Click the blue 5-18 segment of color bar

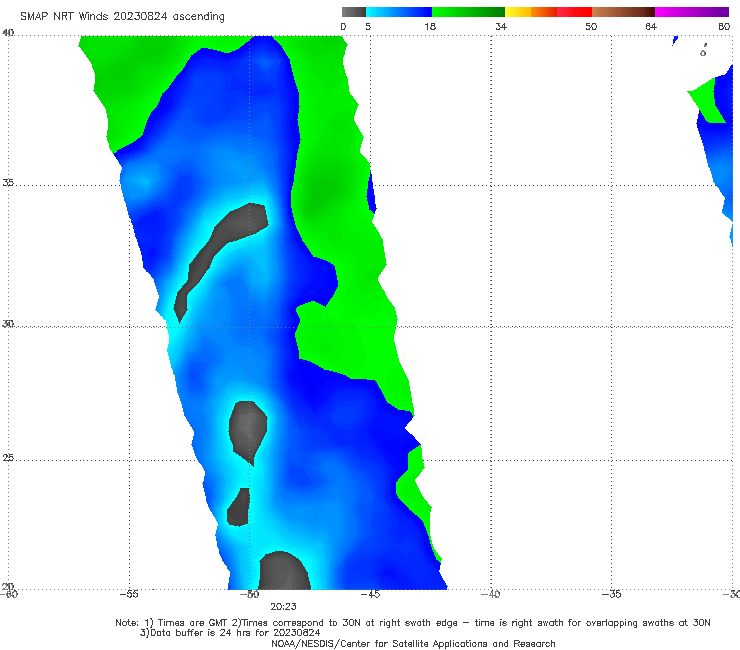(399, 12)
